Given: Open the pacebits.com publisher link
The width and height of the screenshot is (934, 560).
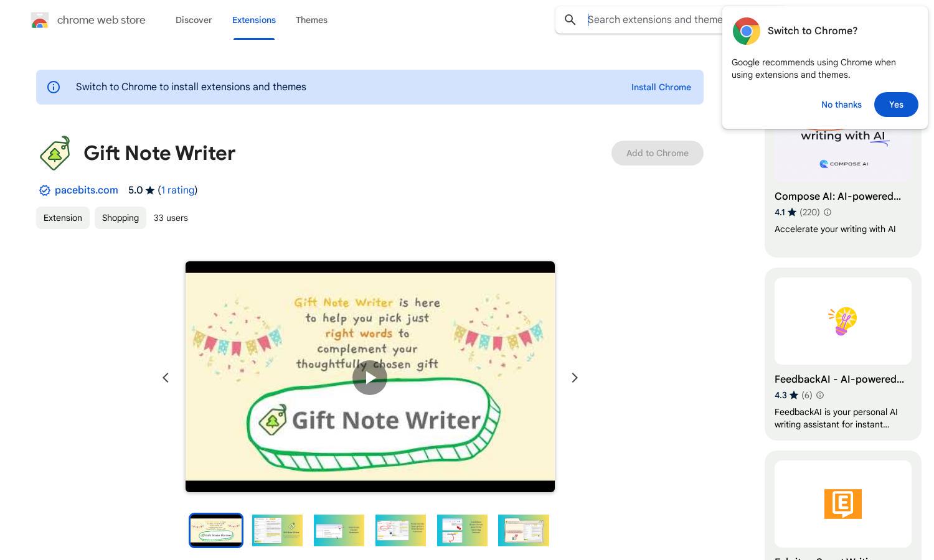Looking at the screenshot, I should [x=87, y=190].
